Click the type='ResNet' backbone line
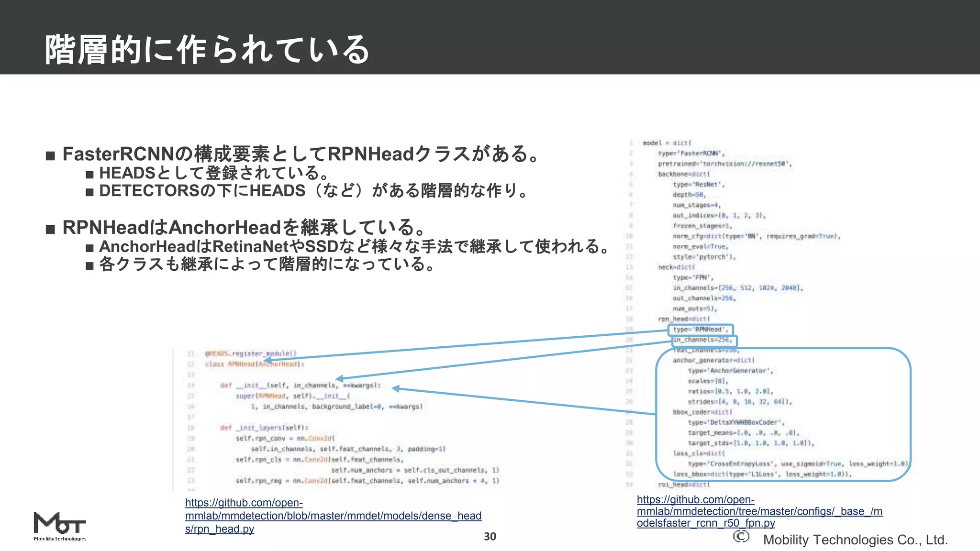980x551 pixels. click(699, 185)
